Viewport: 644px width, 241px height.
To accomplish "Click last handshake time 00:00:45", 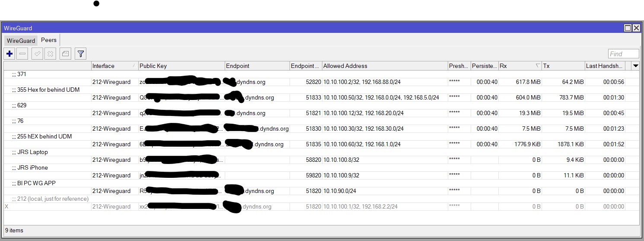I will pos(614,113).
